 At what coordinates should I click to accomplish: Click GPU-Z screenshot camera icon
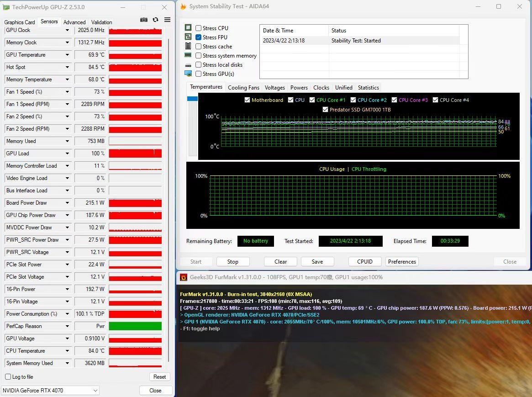click(144, 20)
